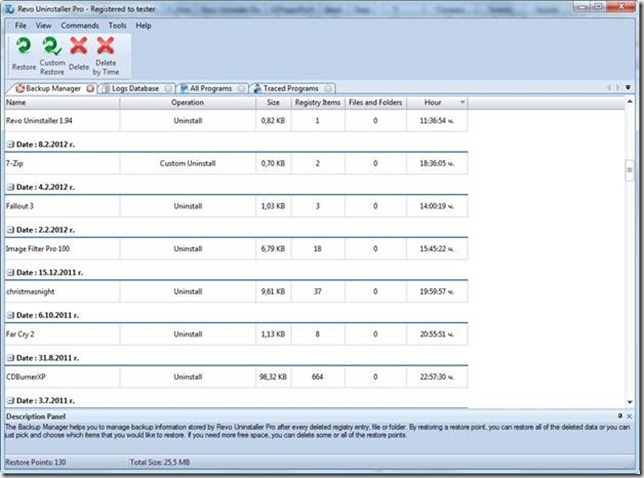The height and width of the screenshot is (478, 644).
Task: Click the green Restore toolbar icon
Action: [x=23, y=47]
